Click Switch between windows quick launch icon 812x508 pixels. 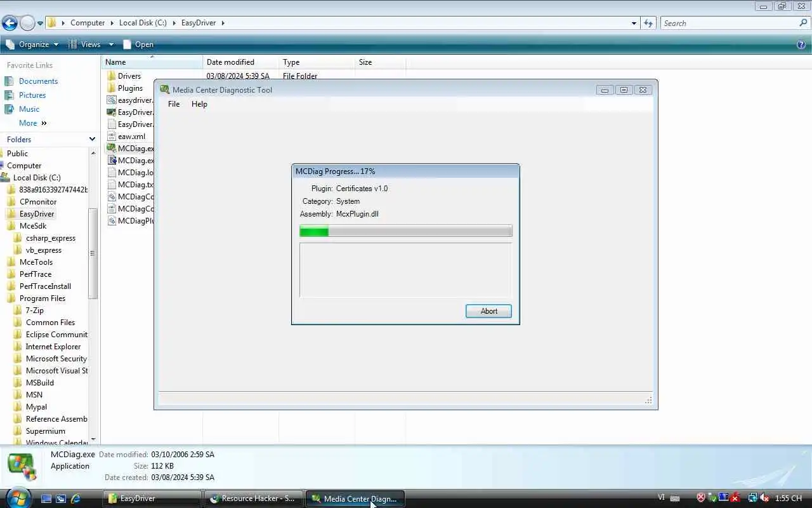(61, 498)
